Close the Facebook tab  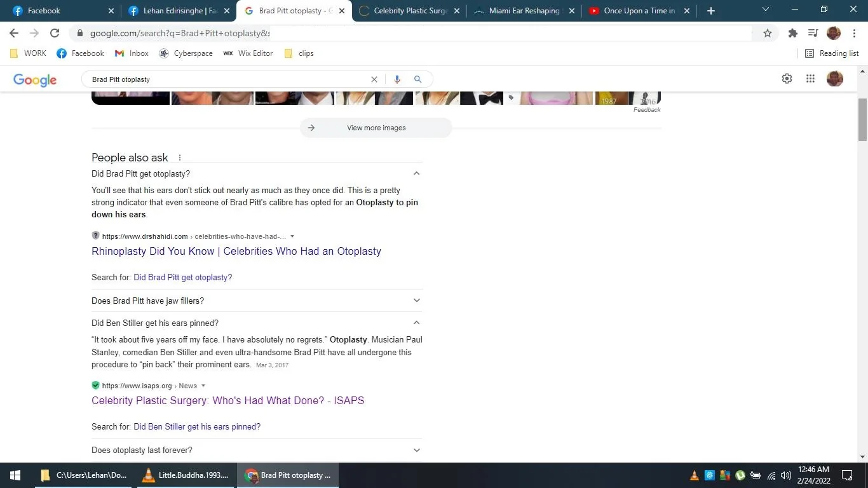111,11
